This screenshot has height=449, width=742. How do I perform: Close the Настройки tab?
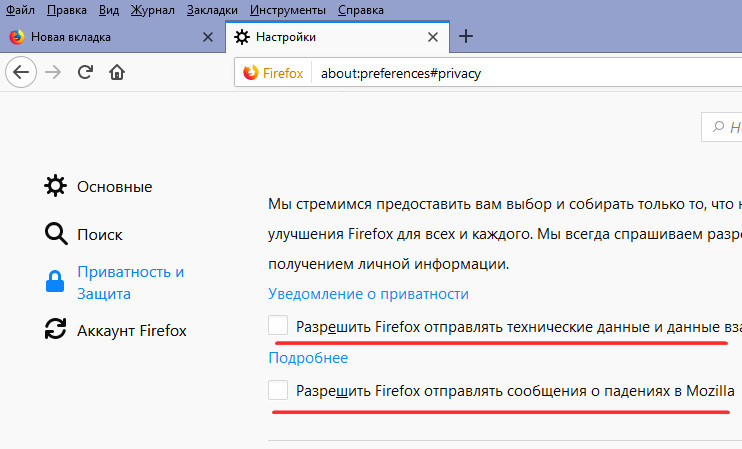(433, 37)
